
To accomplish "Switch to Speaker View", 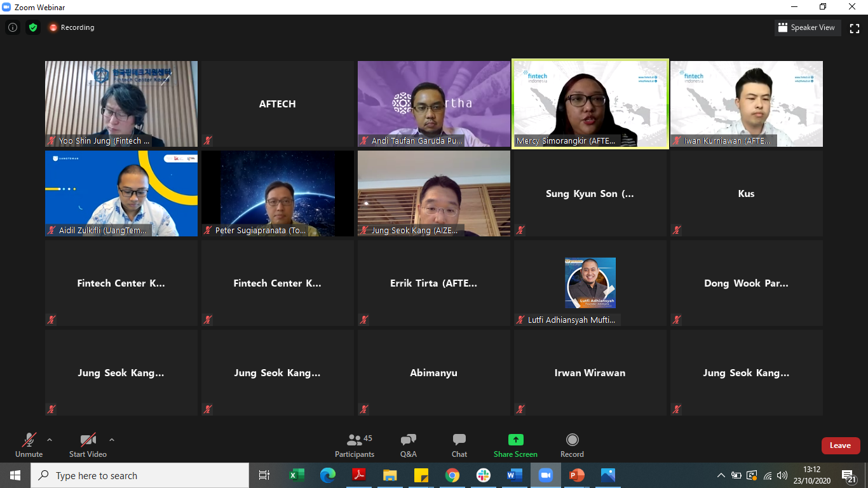I will click(x=808, y=28).
